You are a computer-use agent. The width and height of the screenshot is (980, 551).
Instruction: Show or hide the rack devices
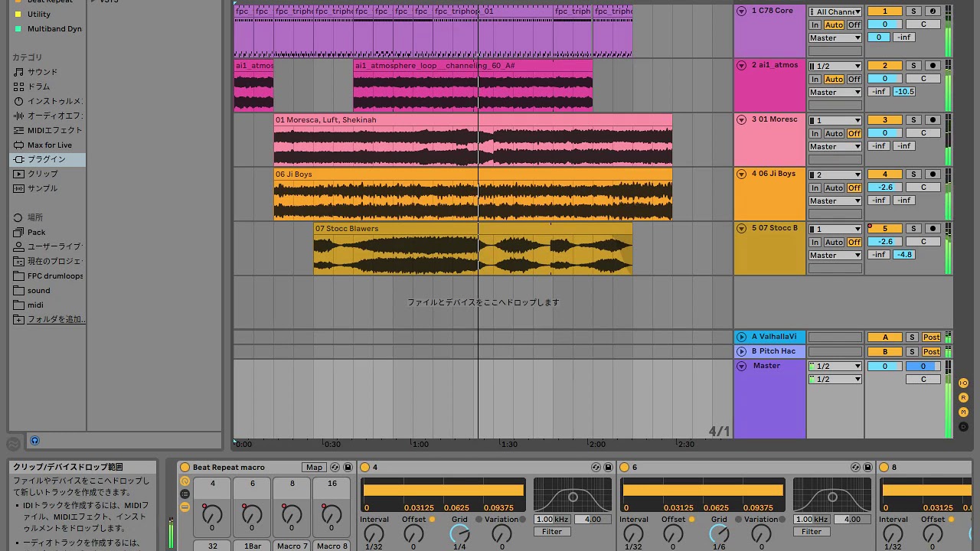coord(185,507)
